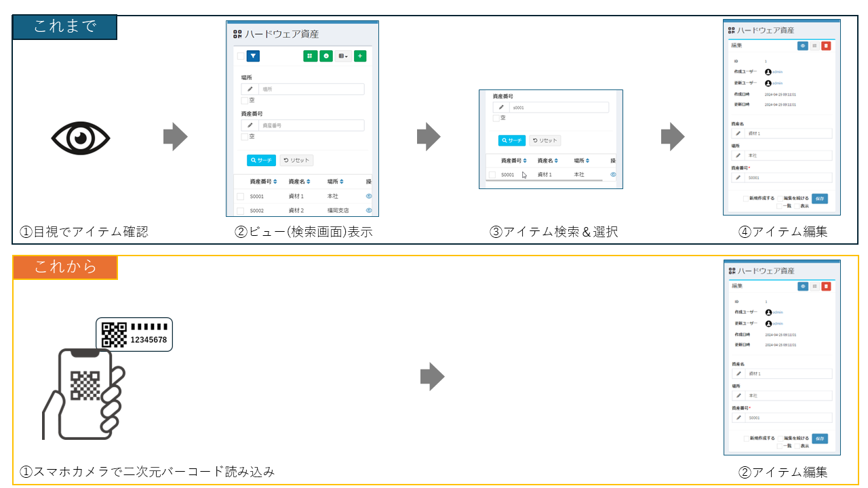Toggle the eye icon on the S0001 row in step ③
The width and height of the screenshot is (868, 488).
pyautogui.click(x=614, y=175)
